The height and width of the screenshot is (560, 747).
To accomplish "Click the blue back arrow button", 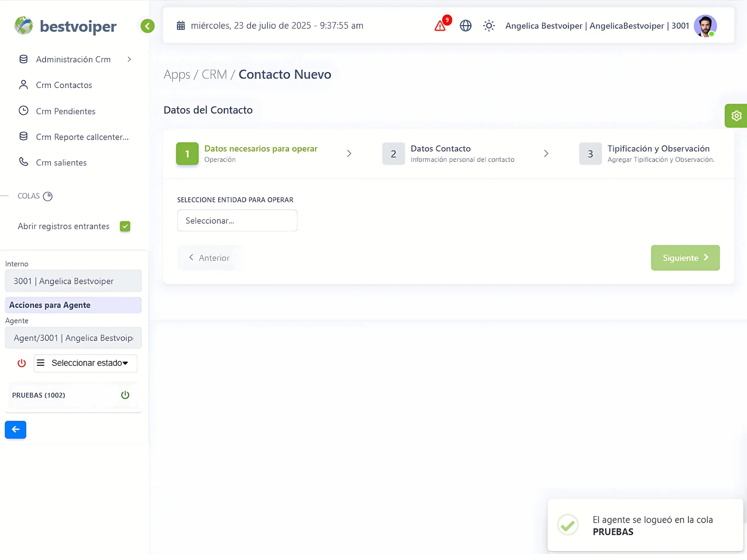I will [15, 430].
